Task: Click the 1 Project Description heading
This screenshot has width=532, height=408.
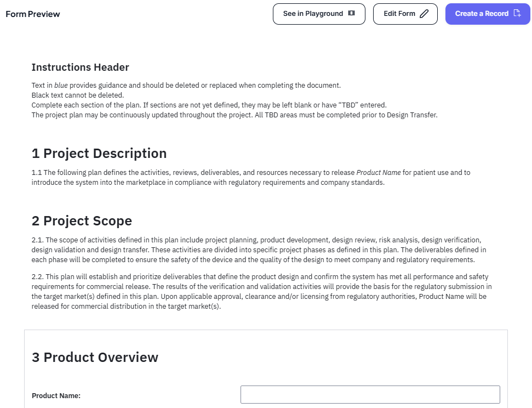Action: [99, 154]
